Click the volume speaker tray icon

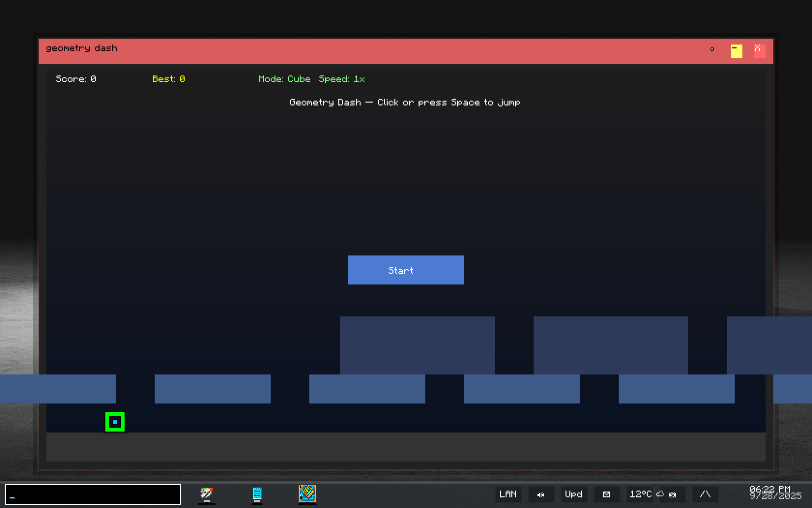[540, 494]
